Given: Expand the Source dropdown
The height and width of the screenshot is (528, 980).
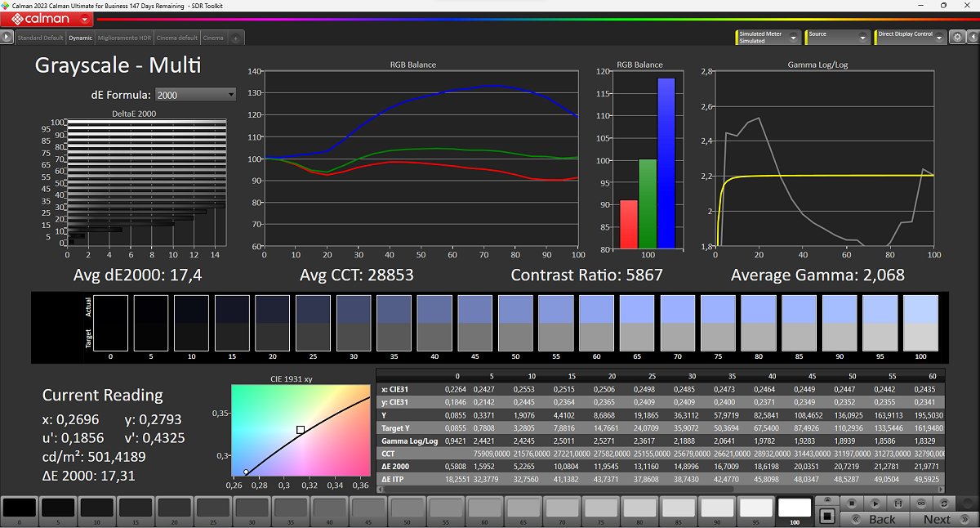Looking at the screenshot, I should [862, 37].
